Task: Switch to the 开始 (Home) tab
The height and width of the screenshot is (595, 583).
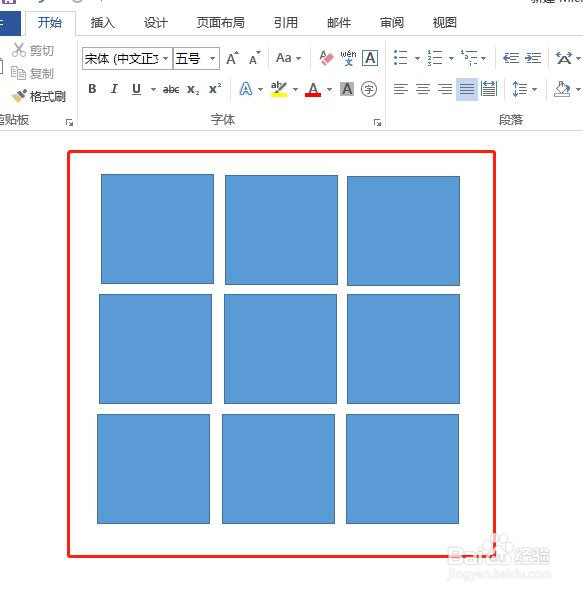Action: point(50,23)
